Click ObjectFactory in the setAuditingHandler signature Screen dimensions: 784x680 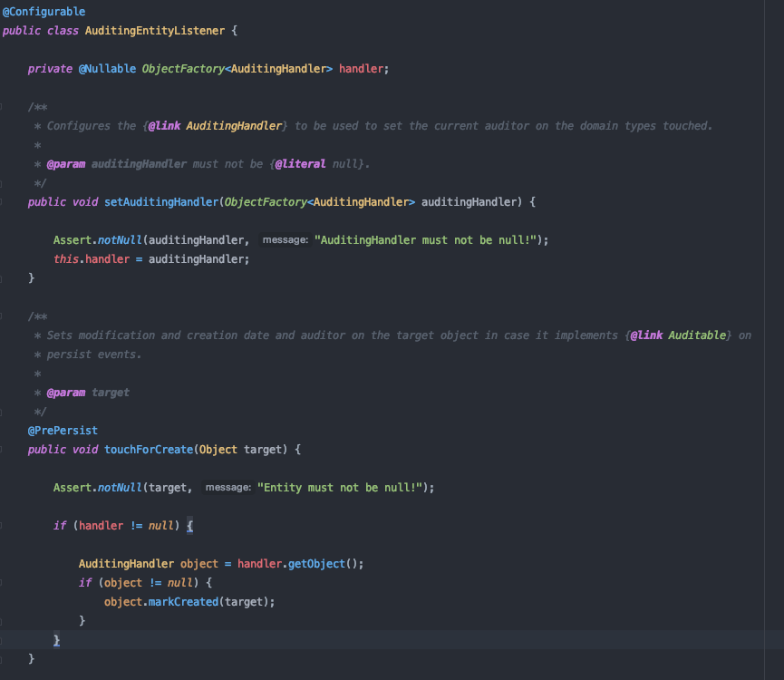pyautogui.click(x=266, y=202)
